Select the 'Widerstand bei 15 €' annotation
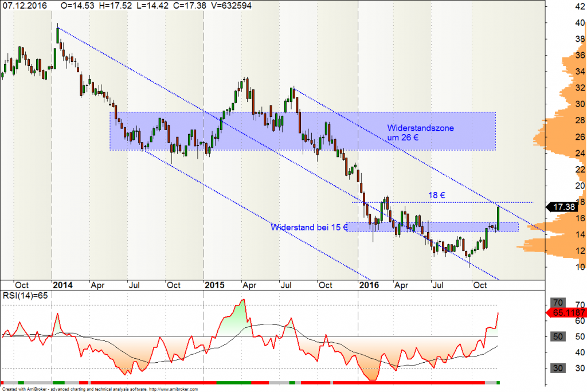Viewport: 587px width, 392px height. [309, 228]
